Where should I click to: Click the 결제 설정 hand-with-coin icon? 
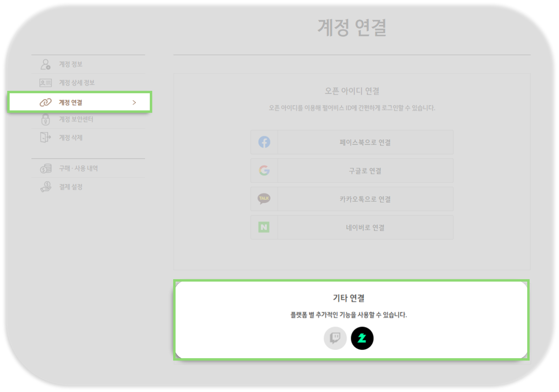(x=46, y=187)
